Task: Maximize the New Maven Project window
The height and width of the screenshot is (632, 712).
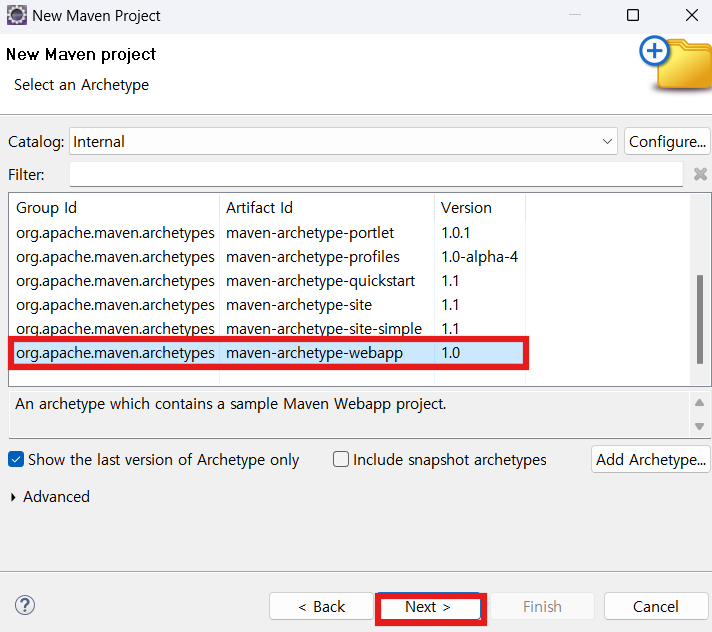Action: 633,15
